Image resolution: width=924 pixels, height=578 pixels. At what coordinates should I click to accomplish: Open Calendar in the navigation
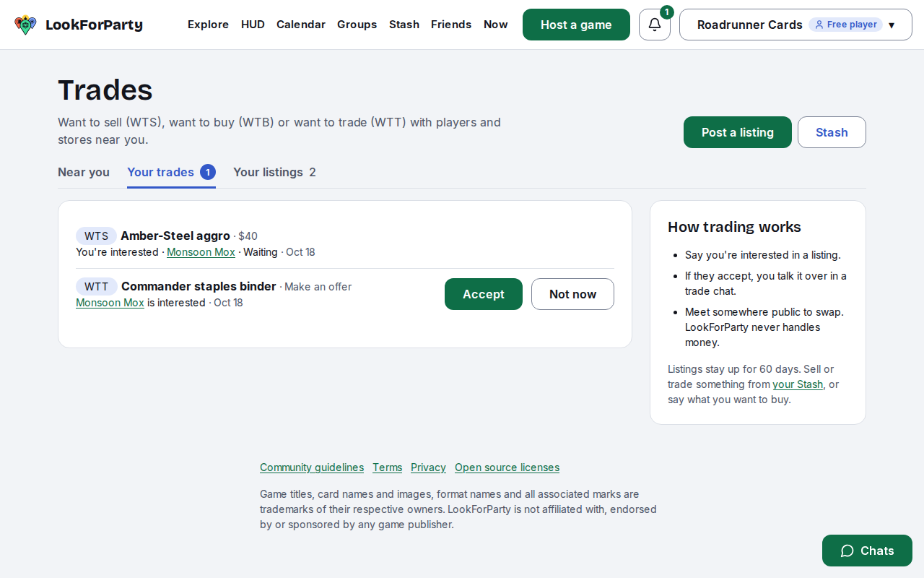pyautogui.click(x=301, y=25)
